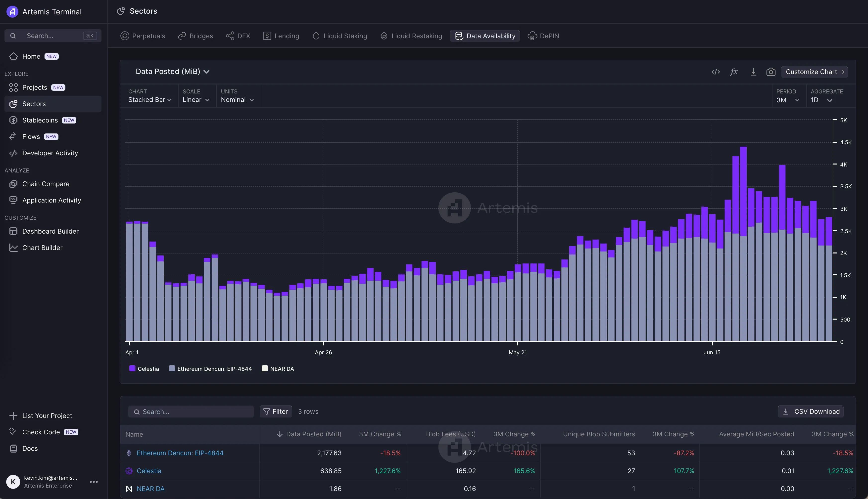Toggle Ethereum Dencun: EIP-4844 legend series

click(x=210, y=369)
